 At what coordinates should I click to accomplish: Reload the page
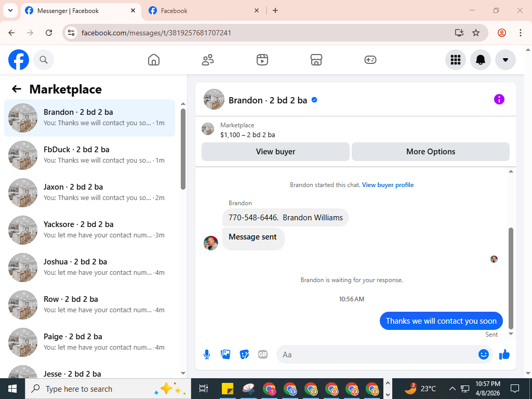click(x=49, y=33)
